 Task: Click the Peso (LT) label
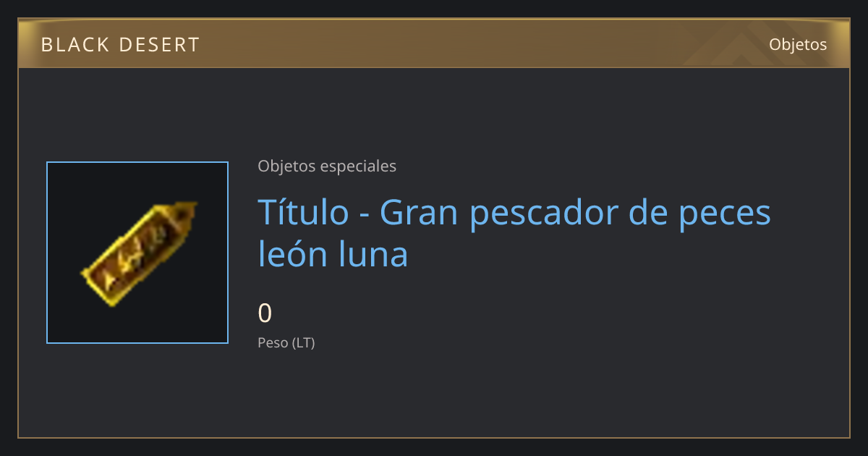point(286,342)
